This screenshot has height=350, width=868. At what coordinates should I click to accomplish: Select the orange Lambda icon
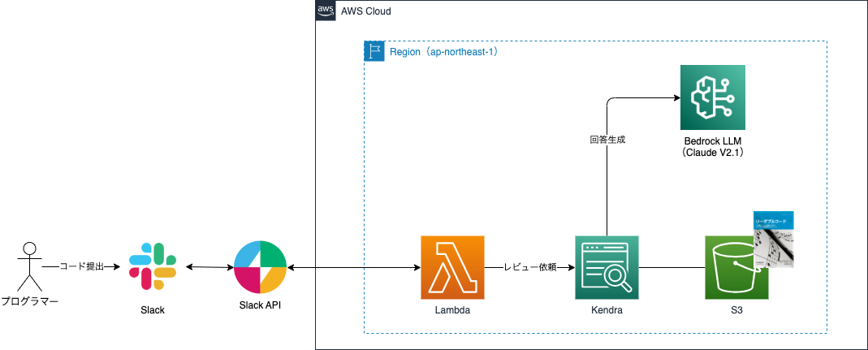click(x=453, y=268)
